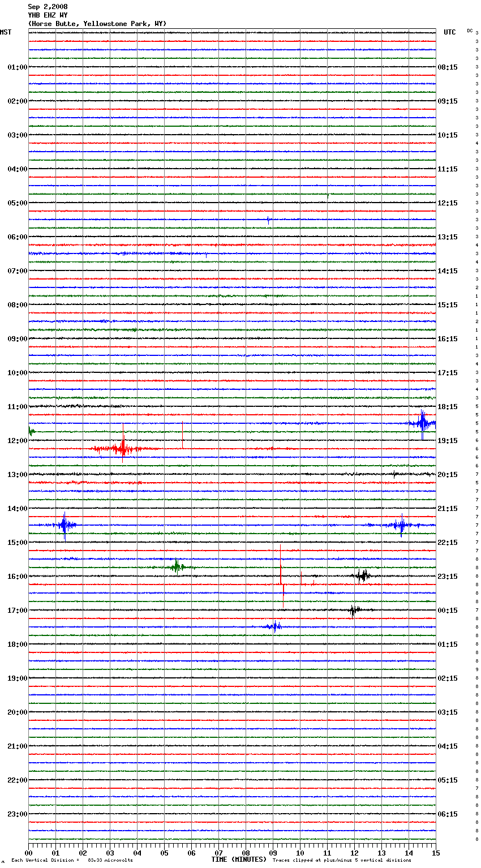Select the 07:00 MST time label
This screenshot has width=481, height=868.
pyautogui.click(x=18, y=271)
